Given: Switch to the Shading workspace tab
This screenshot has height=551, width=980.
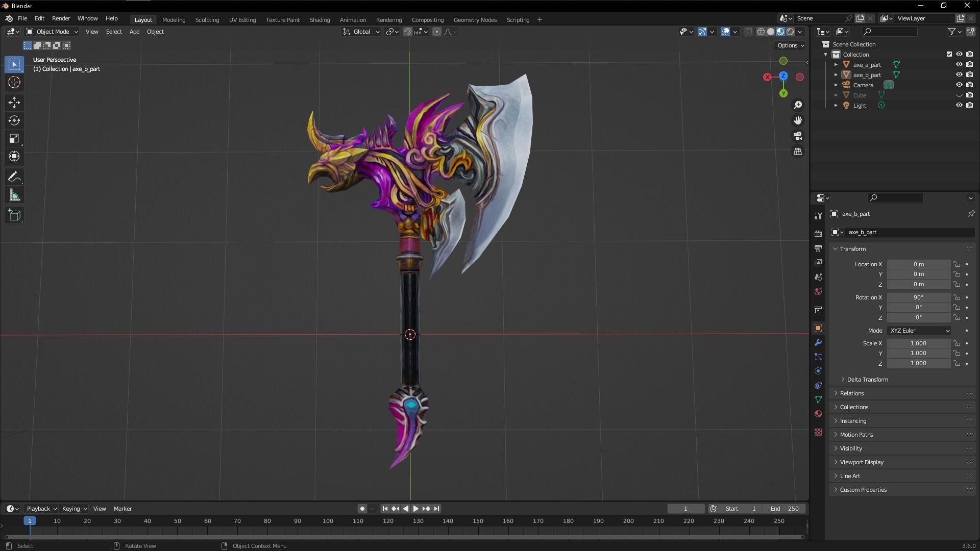Looking at the screenshot, I should click(320, 19).
